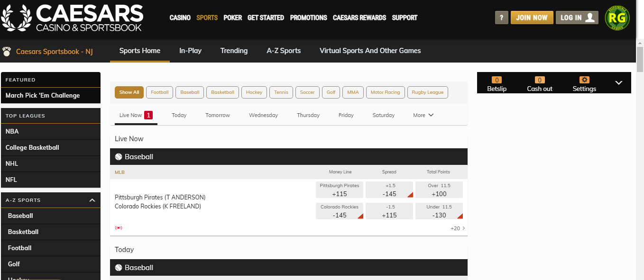Click baseball icon in Live Now header
644x280 pixels.
[119, 157]
